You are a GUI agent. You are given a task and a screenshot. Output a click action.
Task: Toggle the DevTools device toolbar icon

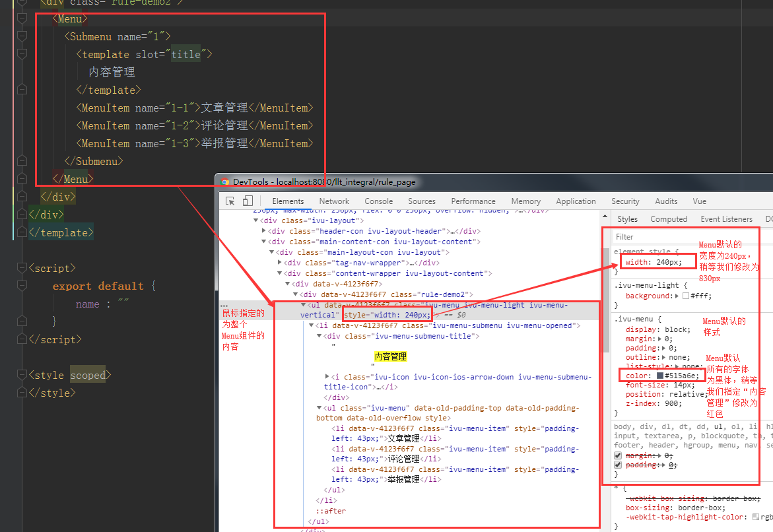[248, 201]
